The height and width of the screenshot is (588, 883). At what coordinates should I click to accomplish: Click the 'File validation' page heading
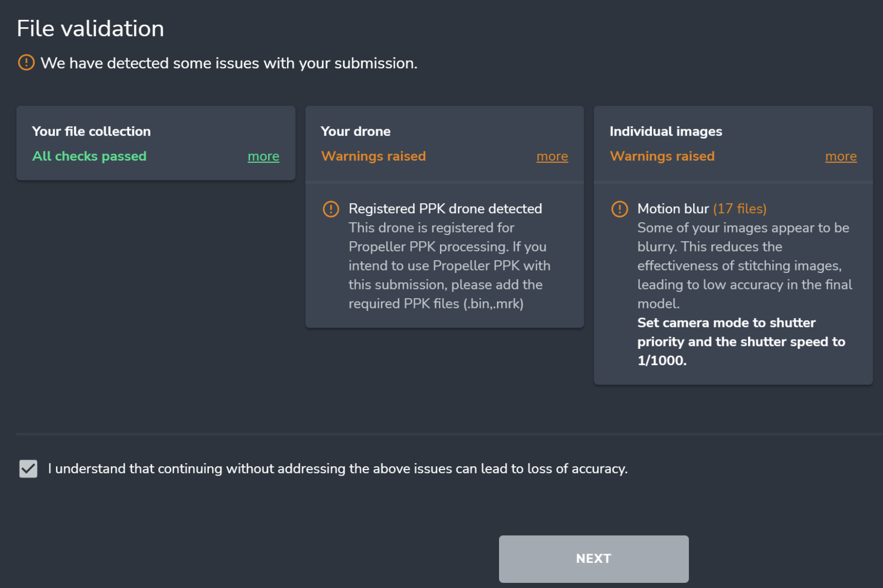coord(90,29)
